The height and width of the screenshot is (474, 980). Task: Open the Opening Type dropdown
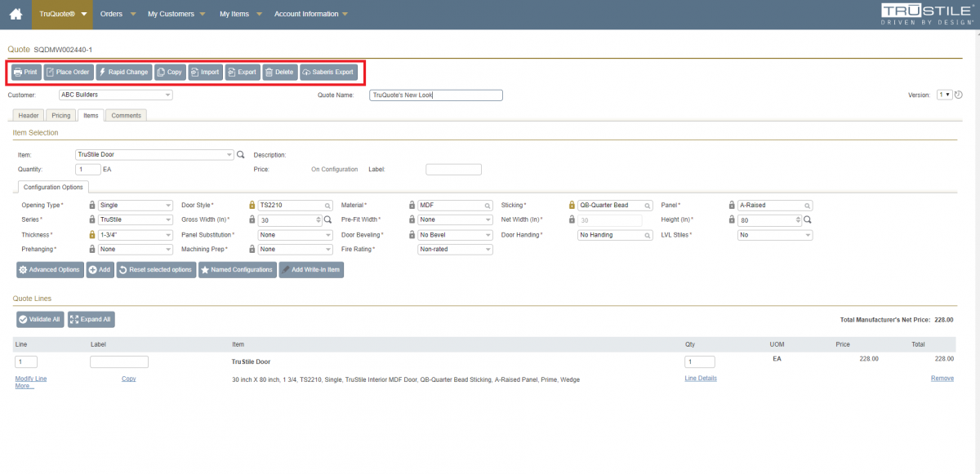[x=135, y=206]
